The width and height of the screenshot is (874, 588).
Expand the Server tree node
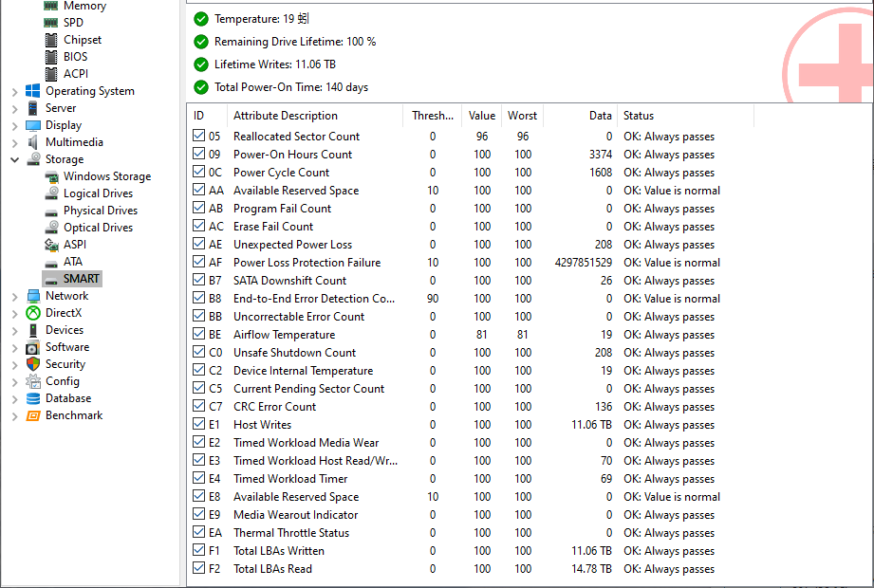coord(14,109)
